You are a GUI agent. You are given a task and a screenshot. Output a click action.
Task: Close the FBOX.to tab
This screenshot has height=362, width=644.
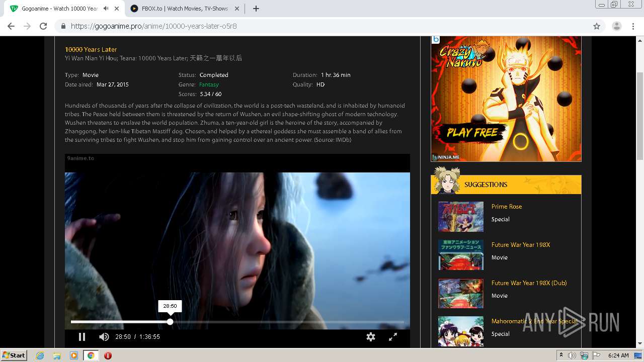(x=237, y=9)
